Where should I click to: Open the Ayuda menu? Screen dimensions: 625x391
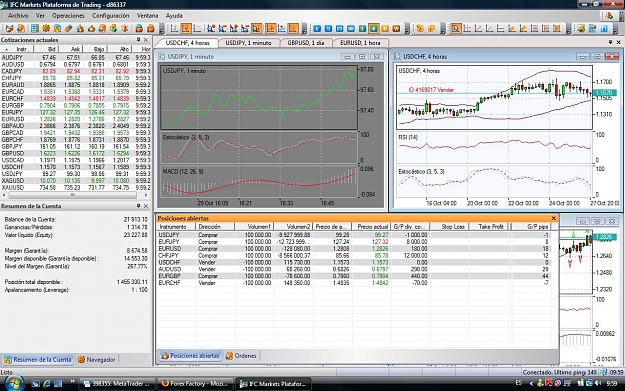click(x=174, y=16)
